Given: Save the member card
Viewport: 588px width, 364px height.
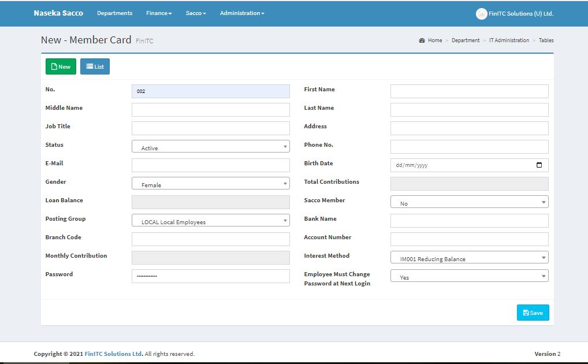Looking at the screenshot, I should coord(533,313).
